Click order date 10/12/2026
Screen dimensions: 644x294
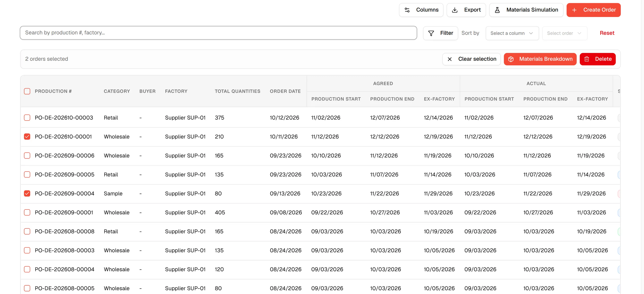284,118
